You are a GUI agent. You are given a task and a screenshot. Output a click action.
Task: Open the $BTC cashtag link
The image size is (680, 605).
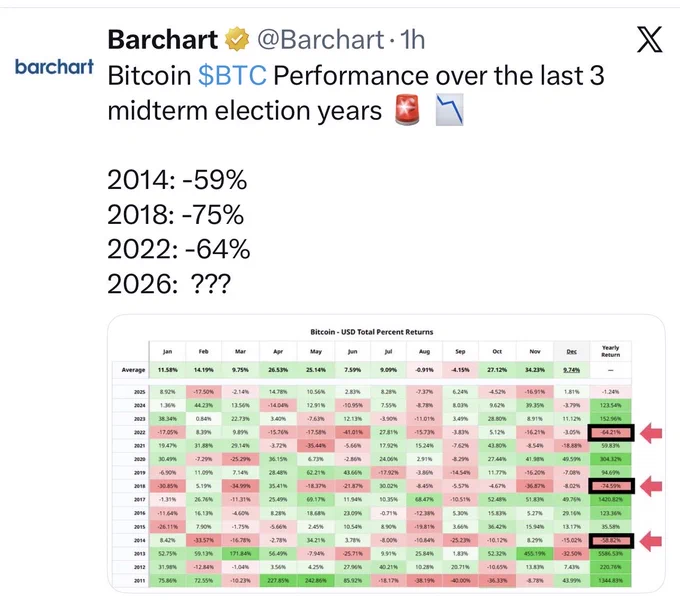pos(232,75)
